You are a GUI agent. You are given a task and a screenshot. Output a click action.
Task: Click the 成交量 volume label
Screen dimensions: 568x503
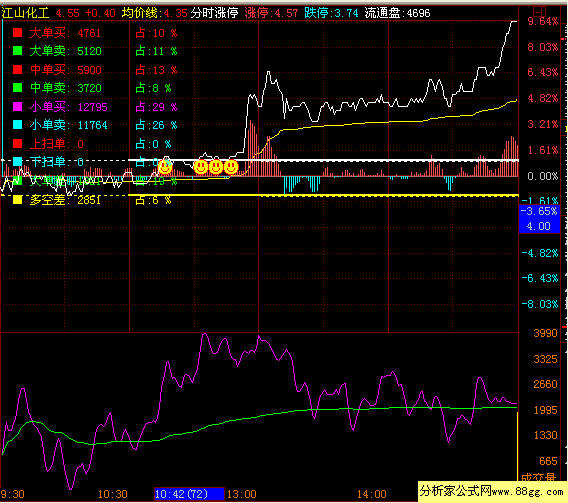tap(538, 477)
